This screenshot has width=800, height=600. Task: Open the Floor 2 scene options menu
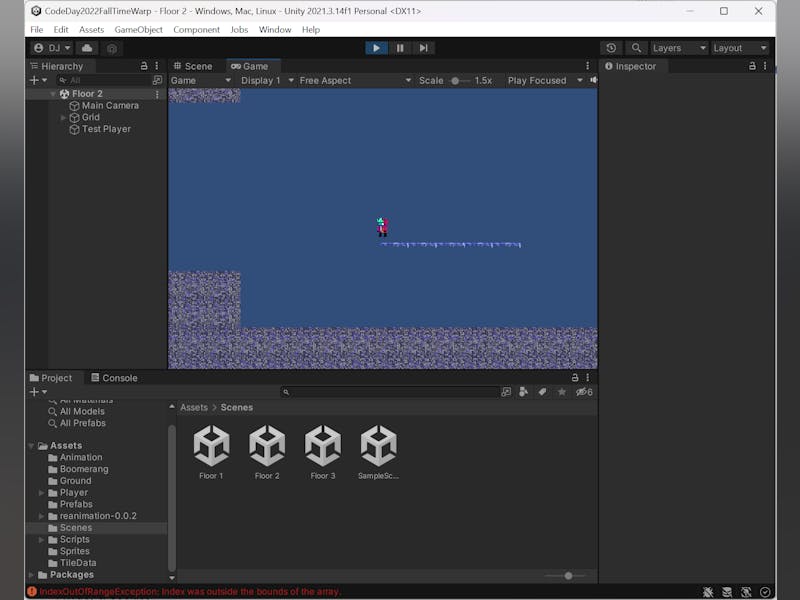click(x=157, y=94)
